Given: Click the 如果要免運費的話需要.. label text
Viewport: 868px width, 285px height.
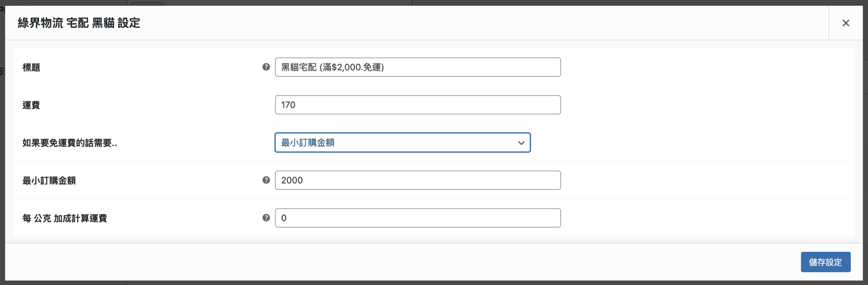Looking at the screenshot, I should (70, 143).
